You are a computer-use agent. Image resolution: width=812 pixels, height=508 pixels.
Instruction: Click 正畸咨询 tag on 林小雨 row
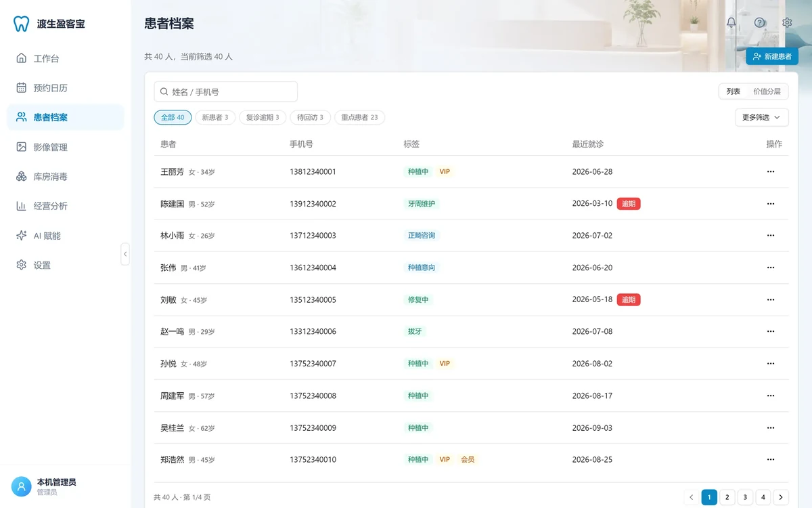point(421,236)
